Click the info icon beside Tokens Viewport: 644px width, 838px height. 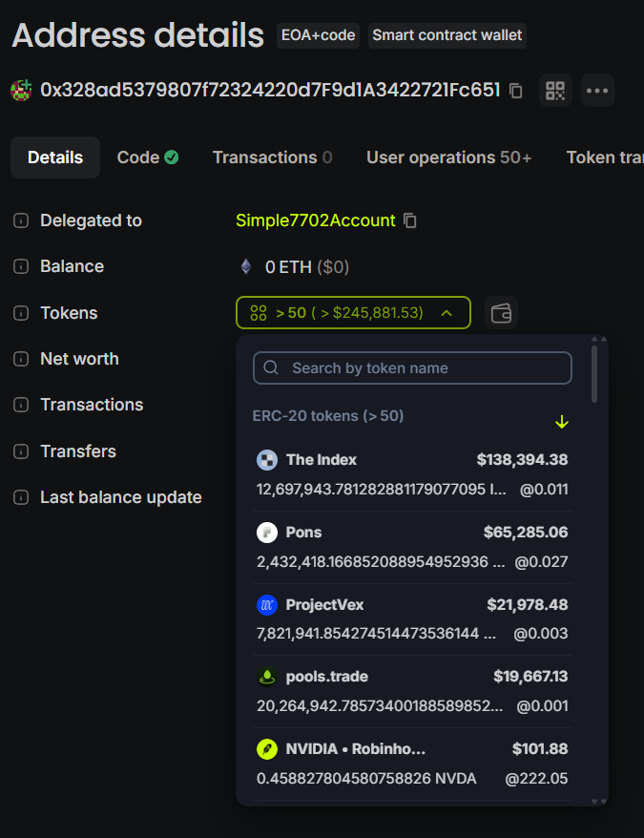pos(21,313)
